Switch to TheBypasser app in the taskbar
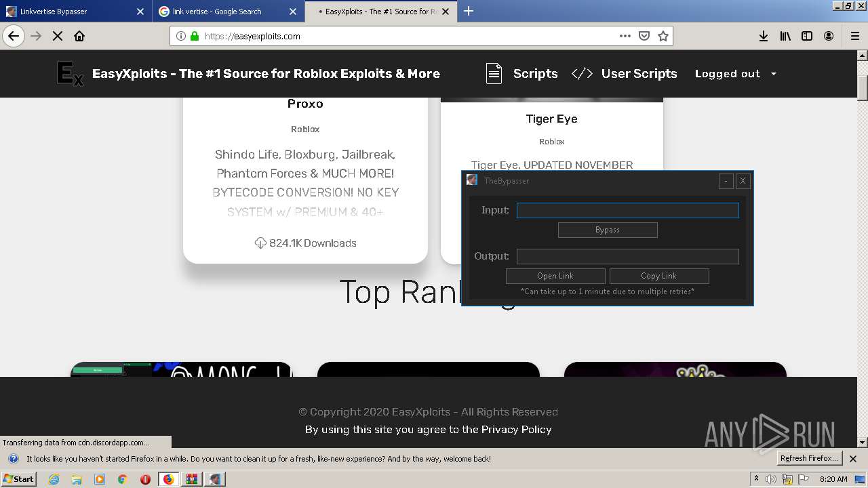This screenshot has width=868, height=488. pos(215,479)
